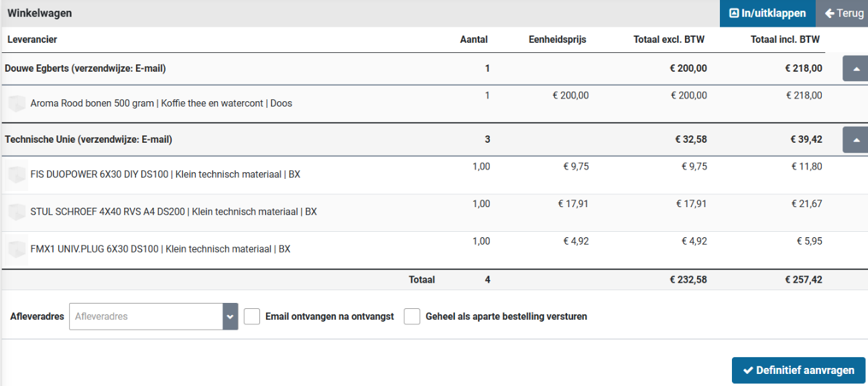Open the Afleveradres dropdown arrow

click(x=231, y=316)
